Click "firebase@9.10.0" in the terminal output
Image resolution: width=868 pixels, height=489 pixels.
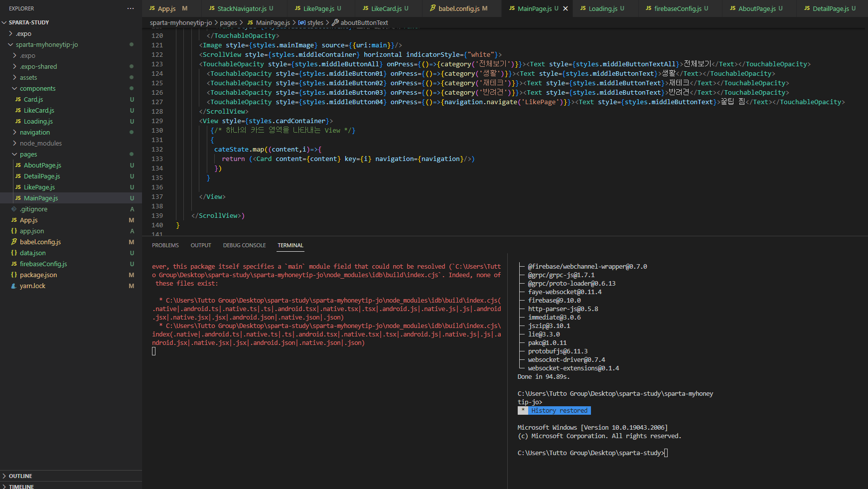555,301
